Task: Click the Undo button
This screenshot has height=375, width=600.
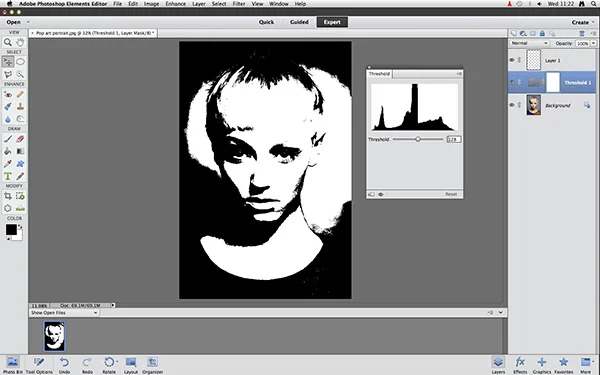Action: (x=64, y=365)
